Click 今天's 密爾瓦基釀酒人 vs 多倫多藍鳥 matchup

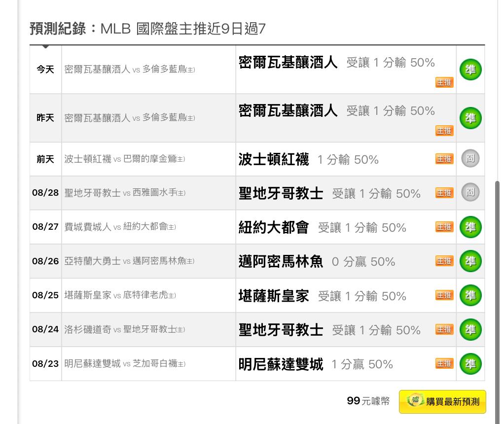pos(130,70)
